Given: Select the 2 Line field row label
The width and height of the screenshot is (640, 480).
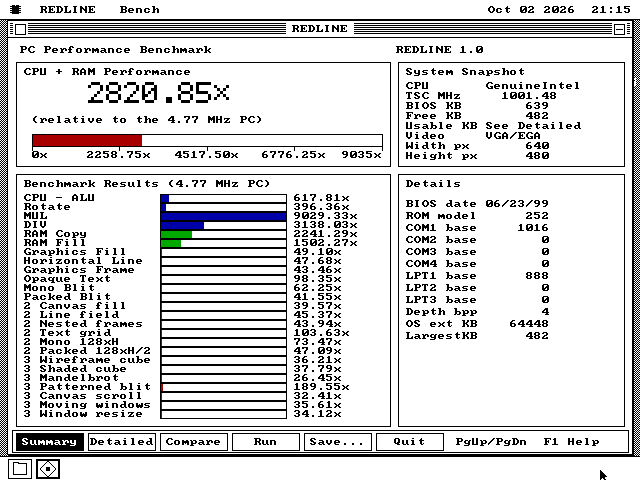Looking at the screenshot, I should pos(71,315).
